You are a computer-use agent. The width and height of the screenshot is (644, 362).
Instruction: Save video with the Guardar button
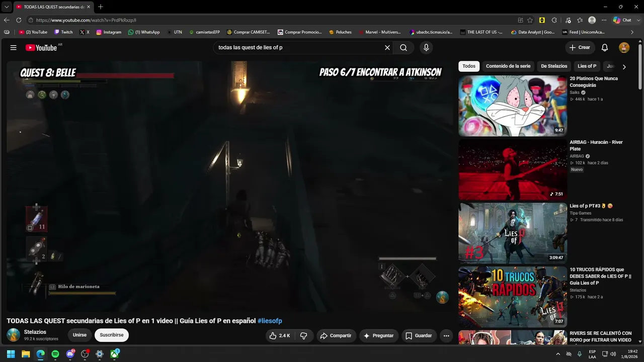click(419, 336)
